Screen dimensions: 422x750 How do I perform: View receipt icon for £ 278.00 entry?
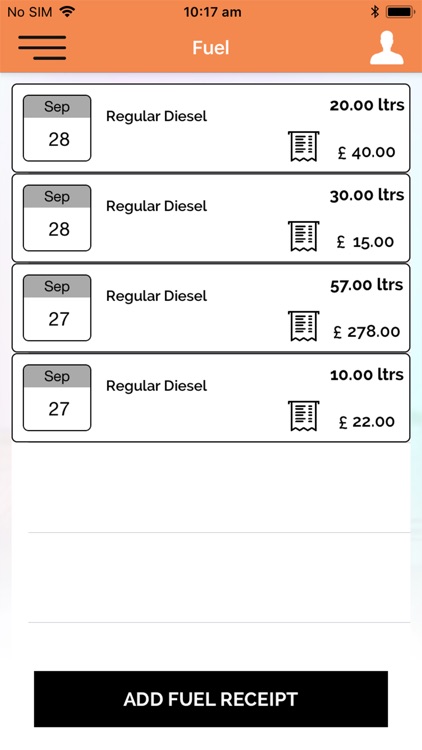(303, 326)
